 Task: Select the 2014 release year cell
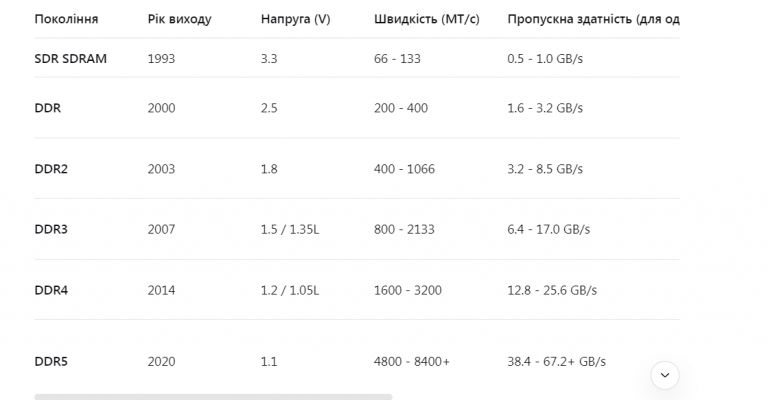coord(162,290)
